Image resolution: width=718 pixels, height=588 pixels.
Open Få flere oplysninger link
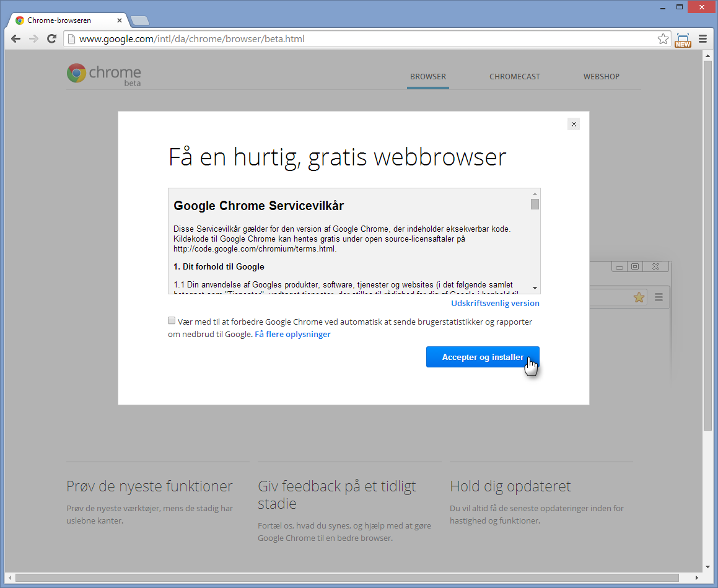(292, 334)
